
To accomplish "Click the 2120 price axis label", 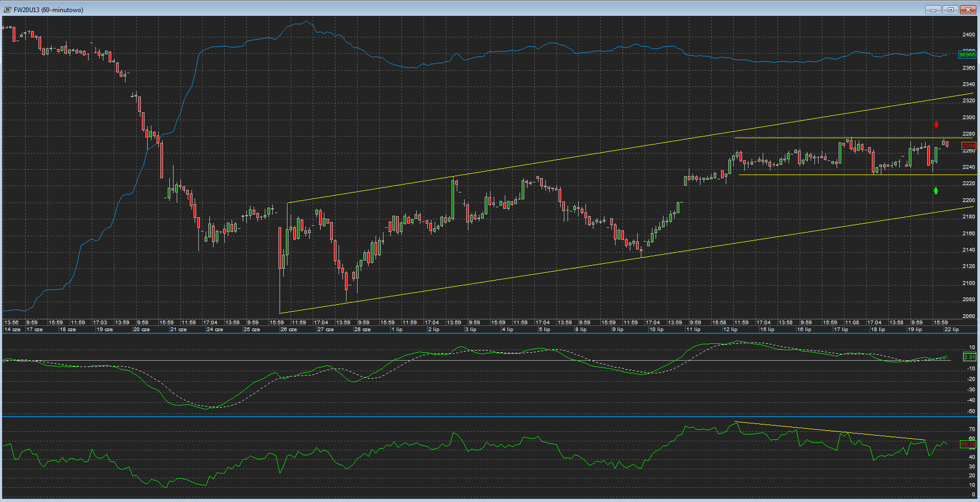I will coord(969,266).
